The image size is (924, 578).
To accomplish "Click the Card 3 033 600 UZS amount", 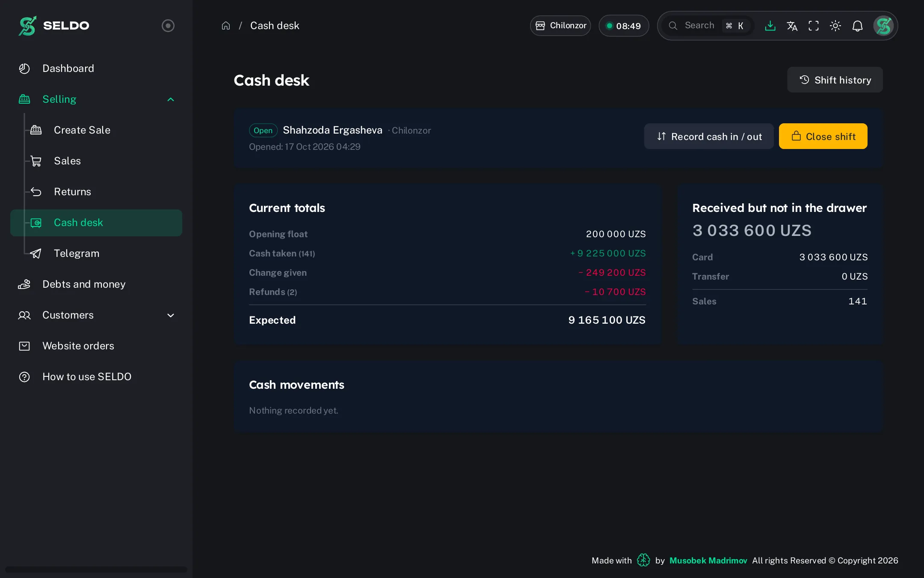I will (x=833, y=257).
